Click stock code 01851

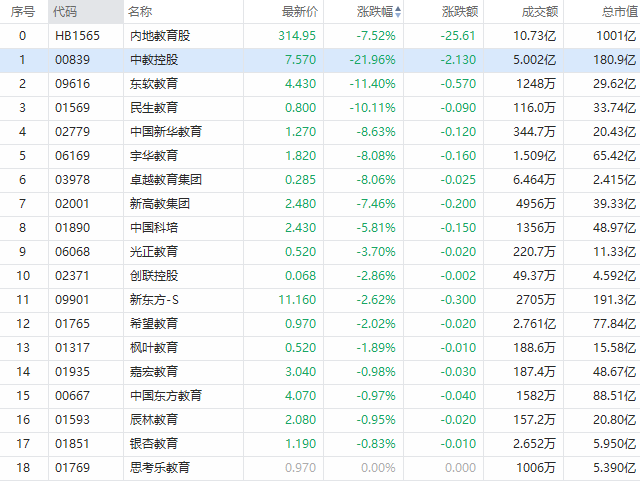coord(72,444)
